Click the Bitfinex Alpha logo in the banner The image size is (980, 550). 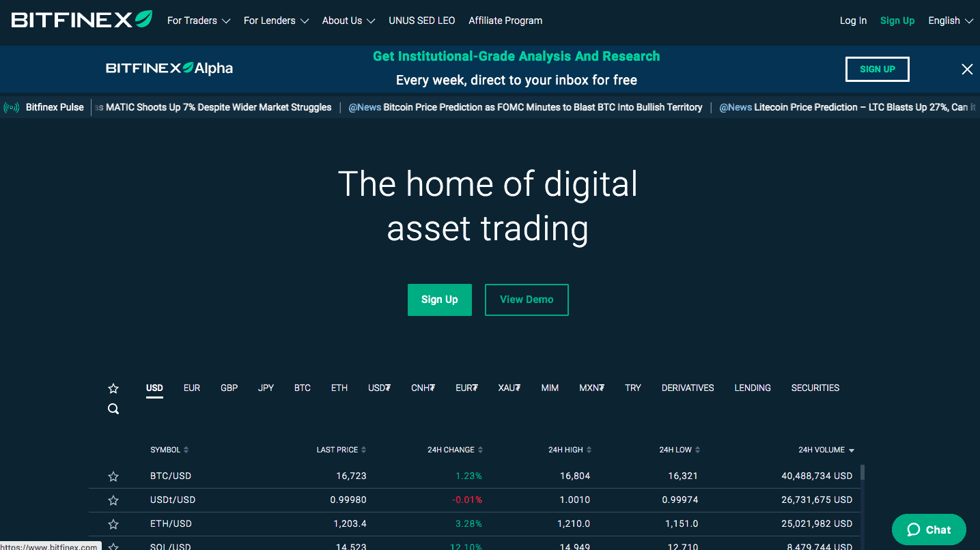coord(169,68)
